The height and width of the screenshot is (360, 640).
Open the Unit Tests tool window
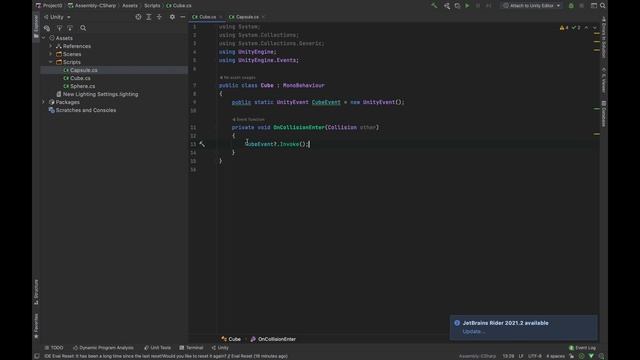click(x=158, y=348)
